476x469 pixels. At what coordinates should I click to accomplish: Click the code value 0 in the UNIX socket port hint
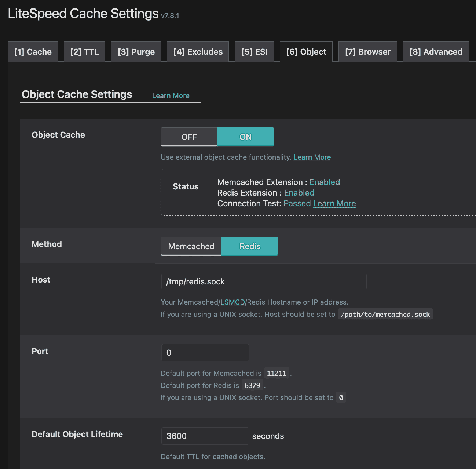pos(341,397)
